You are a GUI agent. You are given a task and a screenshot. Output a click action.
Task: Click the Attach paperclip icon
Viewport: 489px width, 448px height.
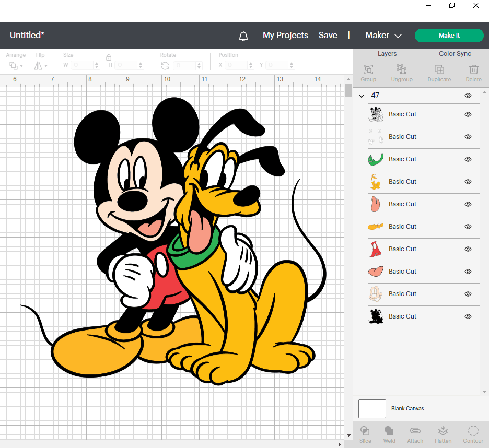[x=415, y=431]
